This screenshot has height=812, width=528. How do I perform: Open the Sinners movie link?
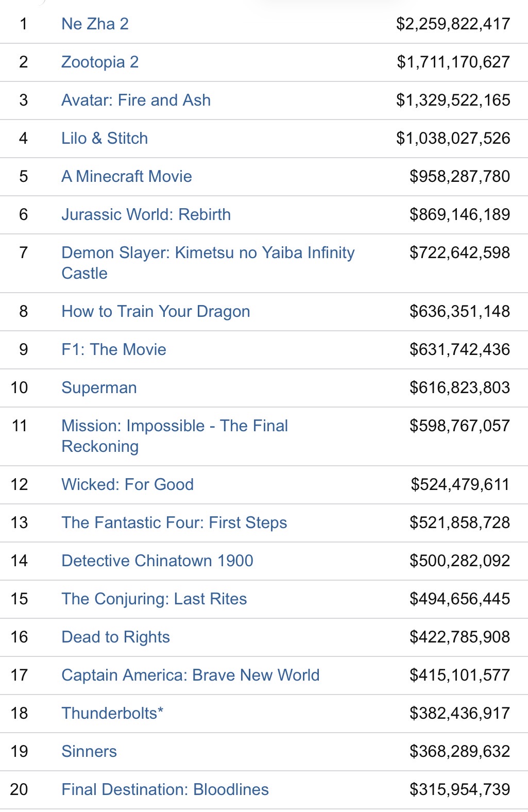[x=89, y=751]
